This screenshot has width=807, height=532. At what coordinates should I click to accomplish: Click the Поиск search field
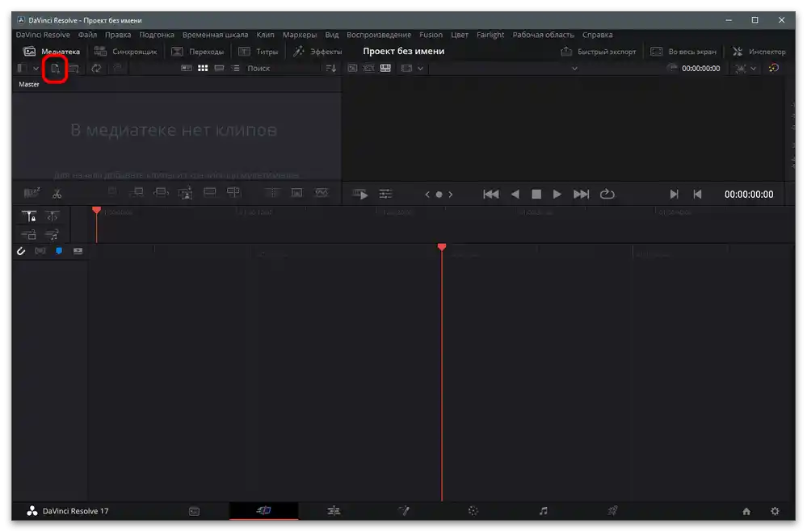(282, 69)
